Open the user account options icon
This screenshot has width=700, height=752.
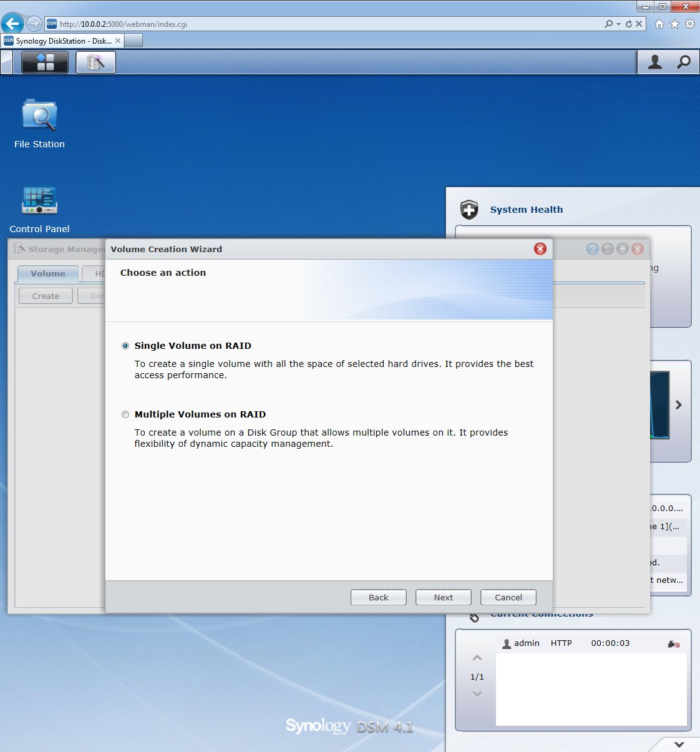pyautogui.click(x=654, y=62)
